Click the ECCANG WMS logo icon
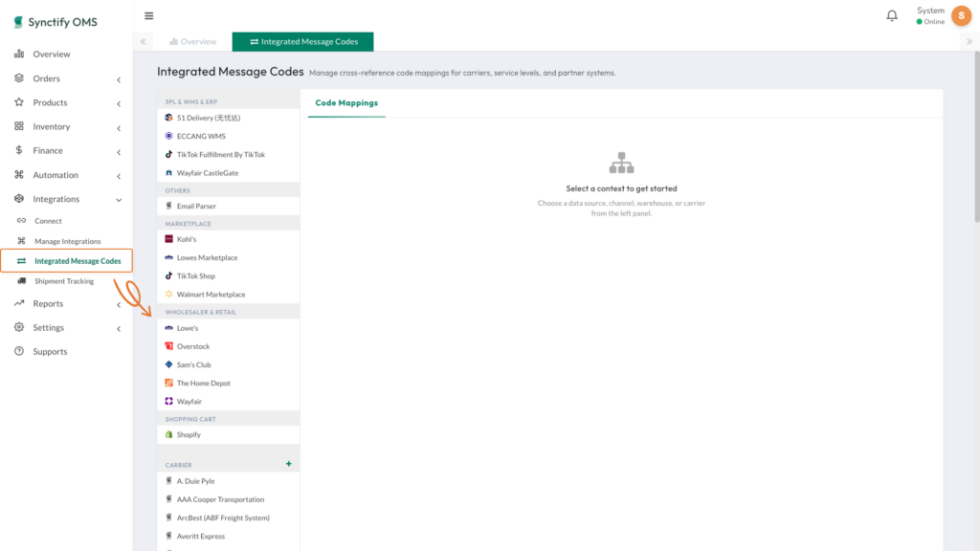Viewport: 980px width, 551px height. [x=168, y=136]
